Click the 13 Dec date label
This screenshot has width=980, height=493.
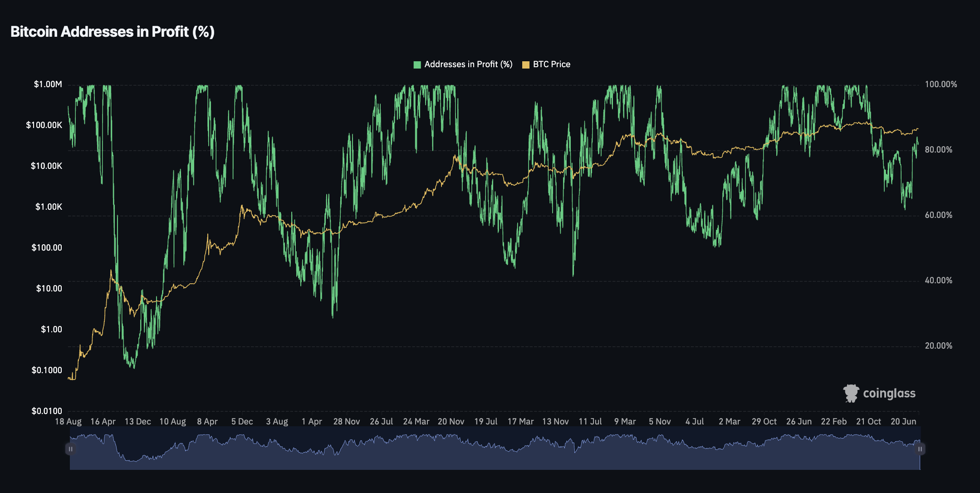[138, 422]
